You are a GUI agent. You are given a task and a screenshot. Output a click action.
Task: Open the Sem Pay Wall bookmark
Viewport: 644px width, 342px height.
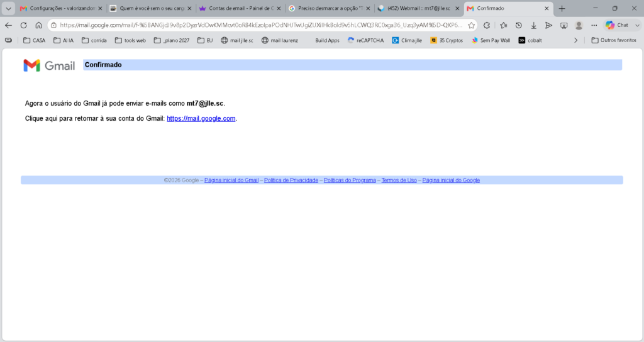(x=491, y=40)
